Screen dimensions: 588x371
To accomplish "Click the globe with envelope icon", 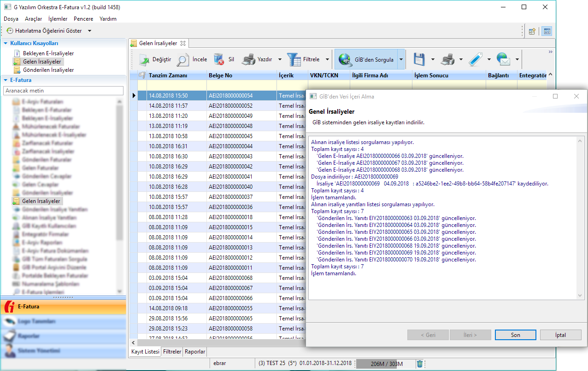I will click(x=504, y=59).
